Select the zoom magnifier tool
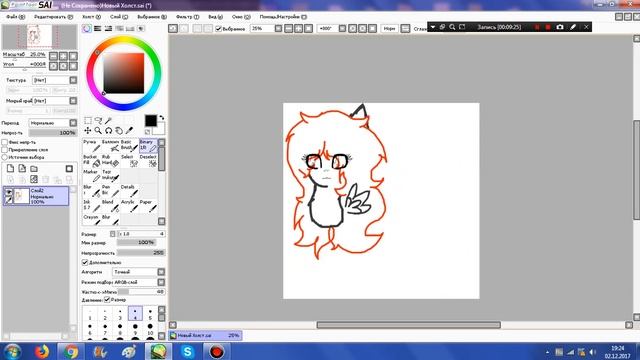This screenshot has width=640, height=360. point(98,131)
